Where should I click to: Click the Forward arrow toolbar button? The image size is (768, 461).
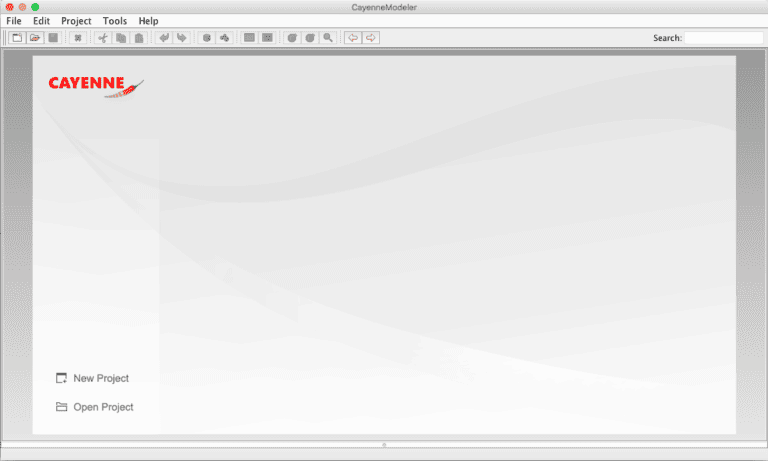(371, 38)
